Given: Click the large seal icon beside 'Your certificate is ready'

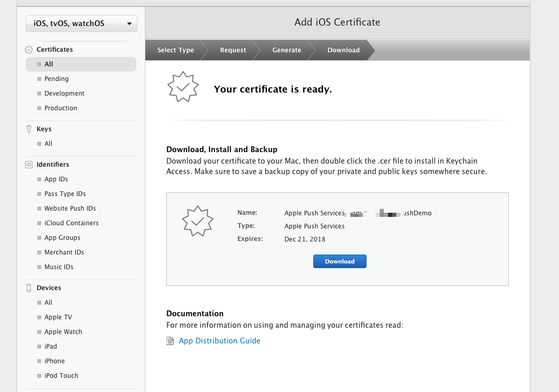Looking at the screenshot, I should click(182, 88).
